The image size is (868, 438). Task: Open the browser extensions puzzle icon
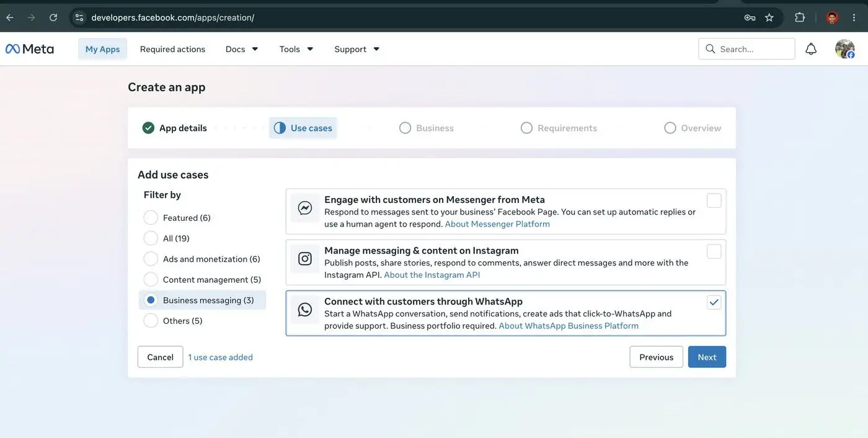coord(800,17)
